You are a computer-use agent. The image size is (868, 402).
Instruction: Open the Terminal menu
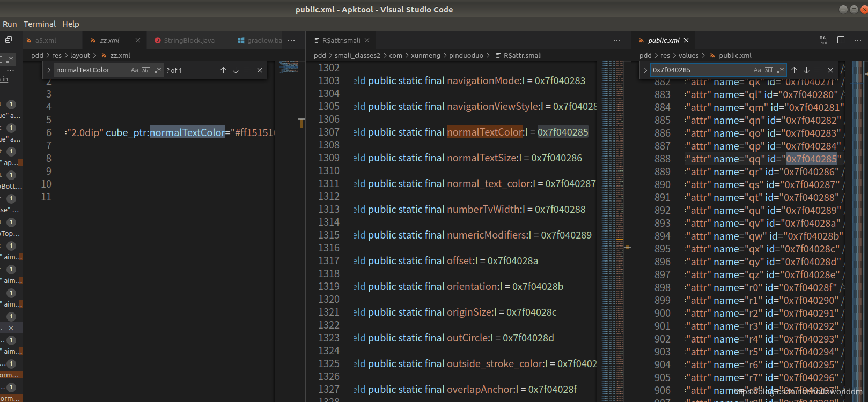click(40, 24)
